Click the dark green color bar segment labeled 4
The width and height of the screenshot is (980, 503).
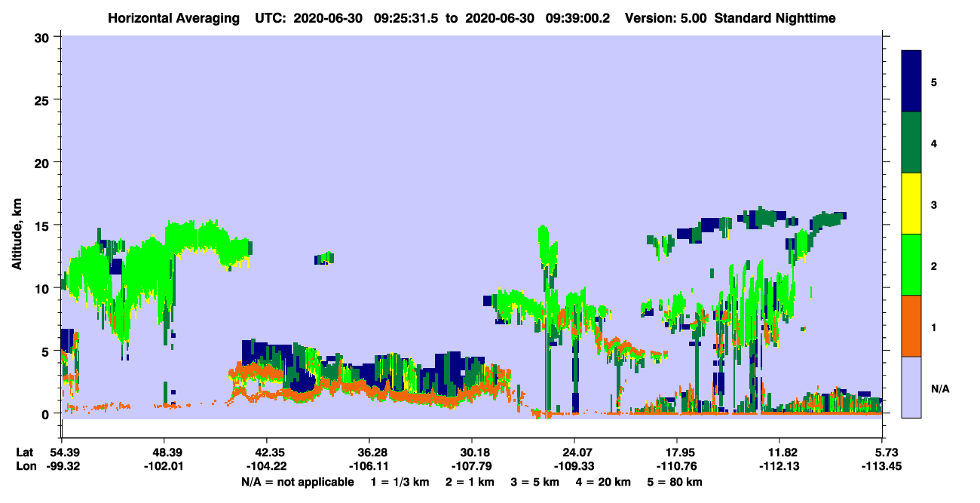point(911,143)
